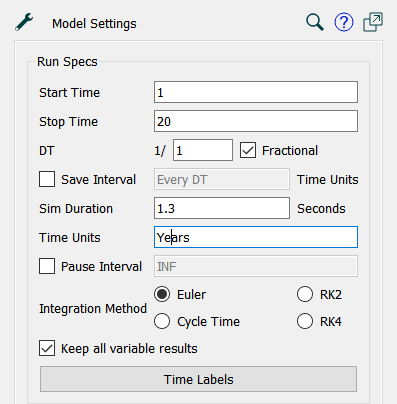Click into the Start Time field
The height and width of the screenshot is (404, 397).
256,92
